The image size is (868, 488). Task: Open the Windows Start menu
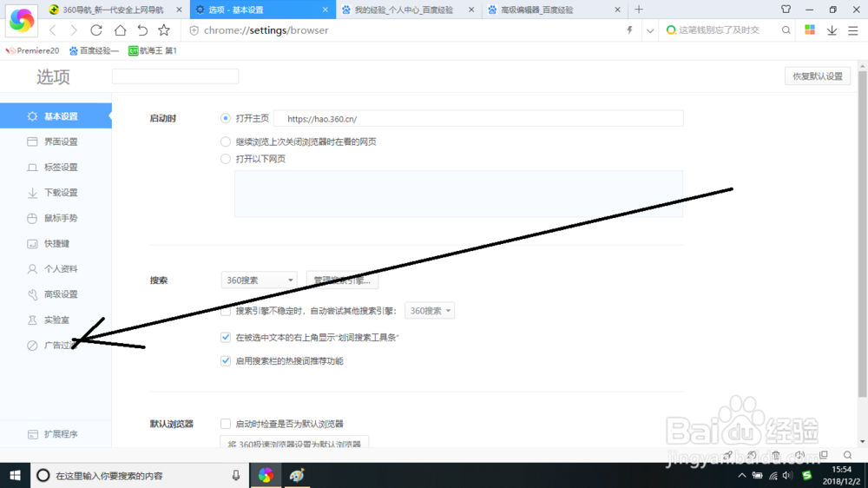coord(15,475)
